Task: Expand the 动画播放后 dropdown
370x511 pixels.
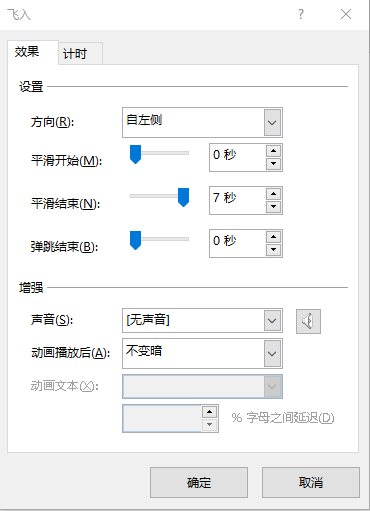Action: (x=272, y=353)
